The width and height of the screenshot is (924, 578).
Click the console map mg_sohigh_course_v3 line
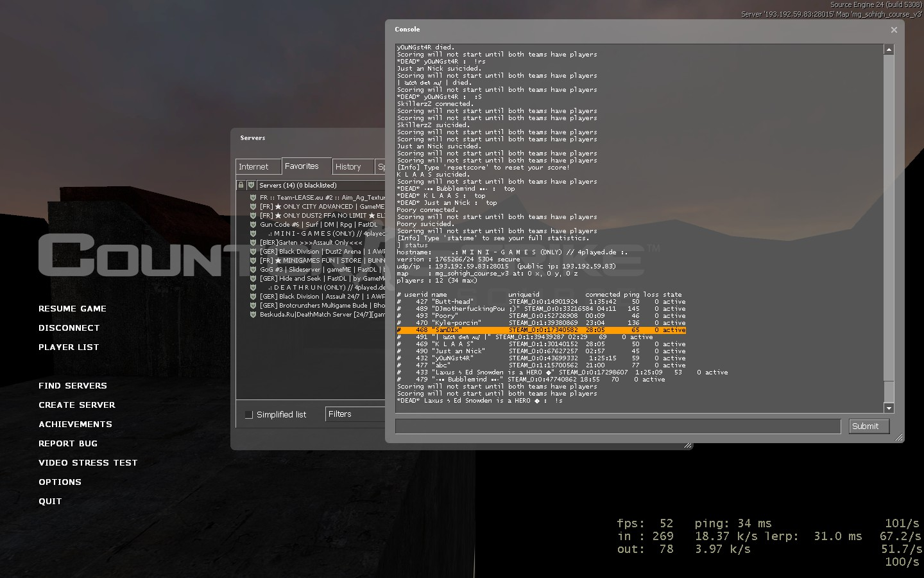pyautogui.click(x=488, y=274)
